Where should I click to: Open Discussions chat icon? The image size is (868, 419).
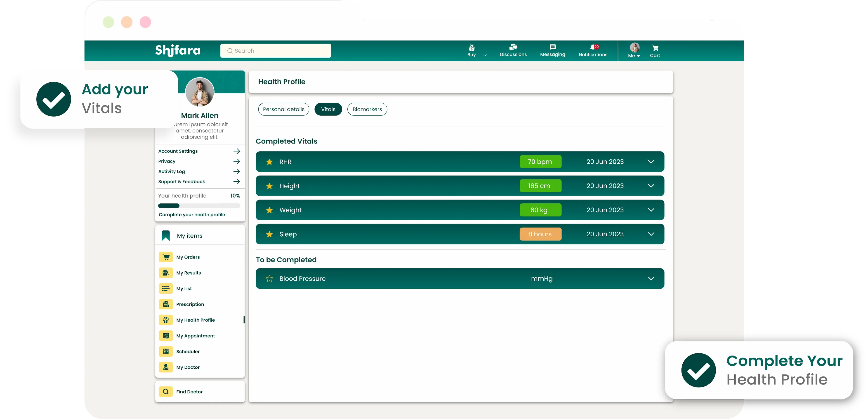click(513, 47)
